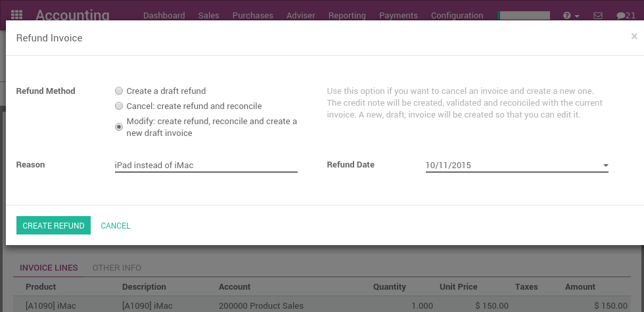The image size is (644, 312).
Task: Click the Reason text field
Action: (x=206, y=165)
